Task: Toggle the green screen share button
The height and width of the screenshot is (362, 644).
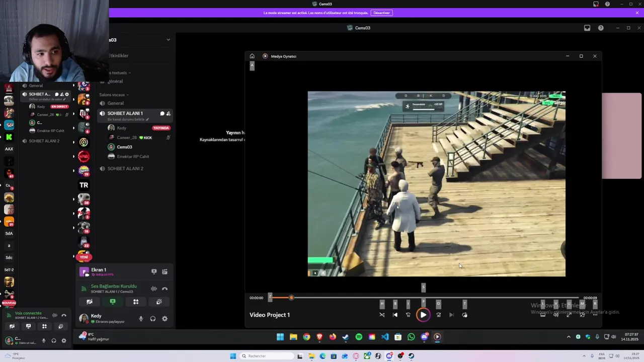Action: click(x=113, y=302)
